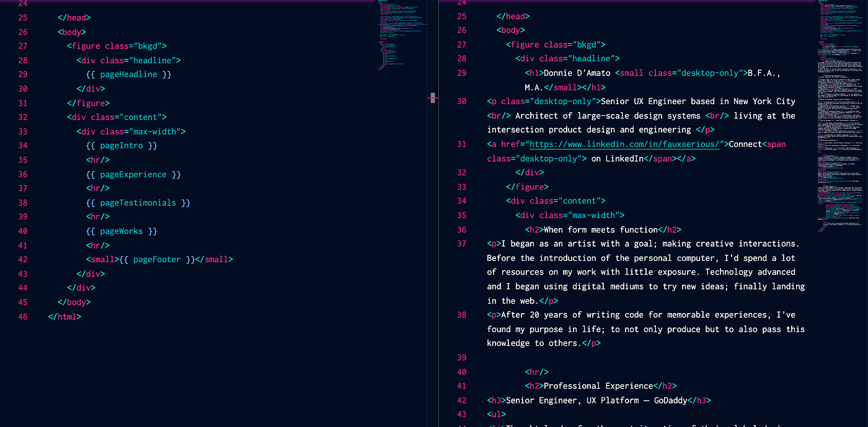Viewport: 868px width, 427px height.
Task: Click the <ul> tag on line 43 right pane
Action: (492, 414)
